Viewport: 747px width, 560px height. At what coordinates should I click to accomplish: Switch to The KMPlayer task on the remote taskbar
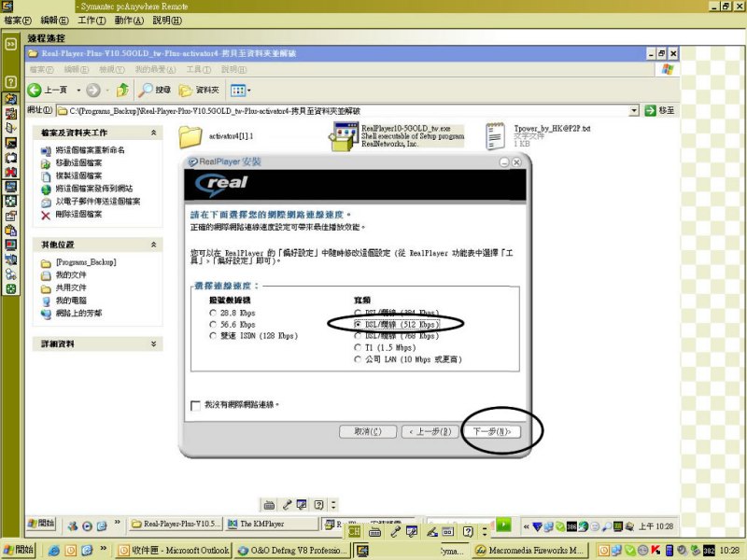(271, 524)
